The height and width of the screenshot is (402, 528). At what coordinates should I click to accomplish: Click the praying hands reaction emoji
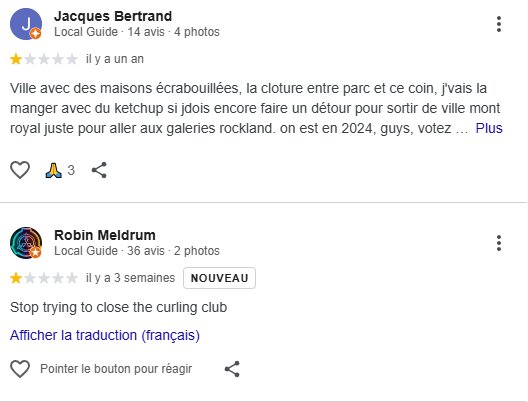click(54, 170)
